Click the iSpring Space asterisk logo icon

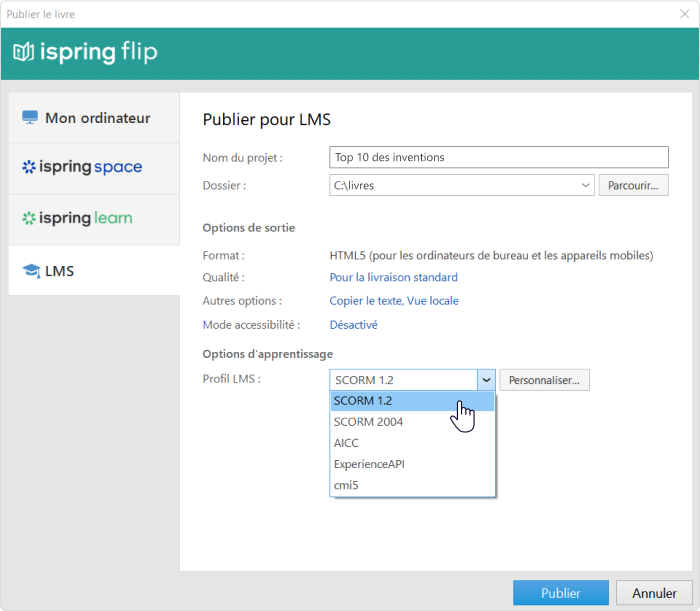tap(29, 166)
